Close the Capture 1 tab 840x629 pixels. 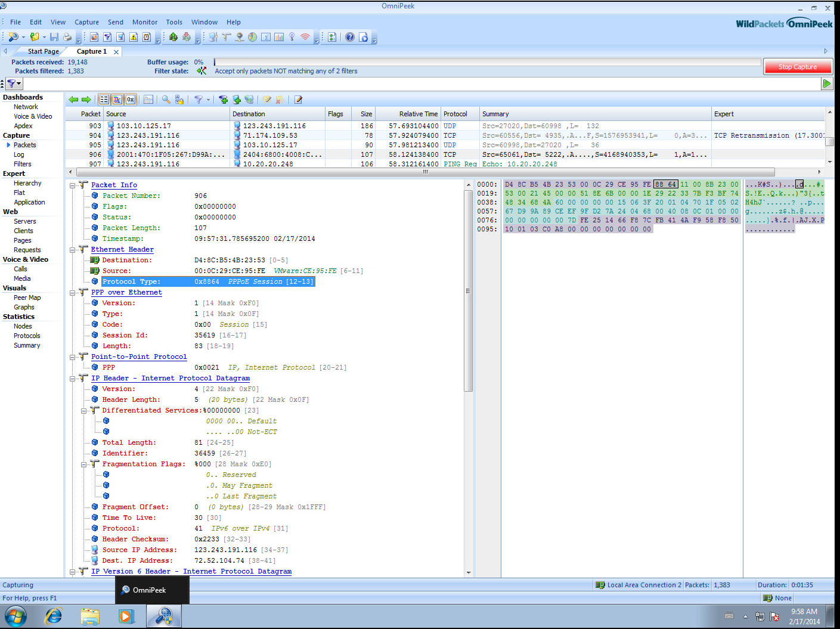116,52
